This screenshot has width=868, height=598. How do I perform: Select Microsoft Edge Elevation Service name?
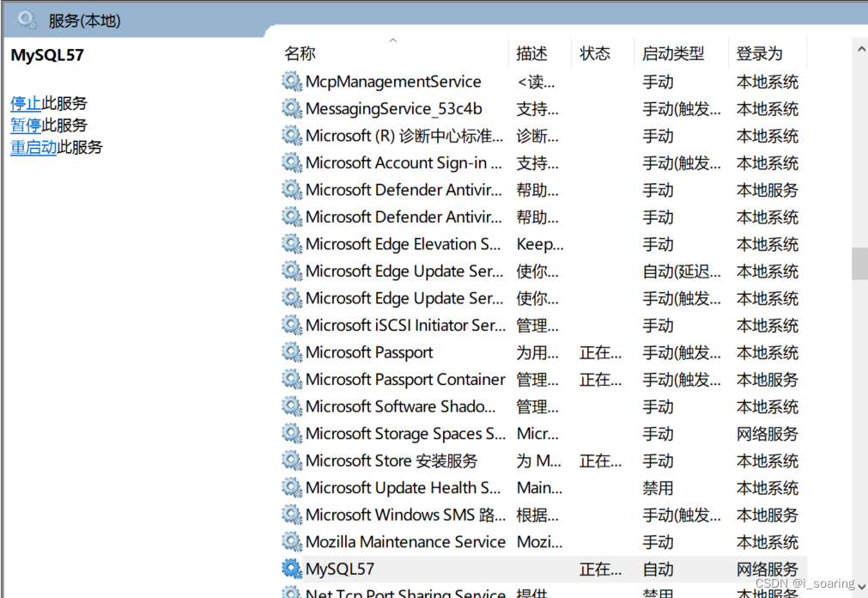coord(403,244)
